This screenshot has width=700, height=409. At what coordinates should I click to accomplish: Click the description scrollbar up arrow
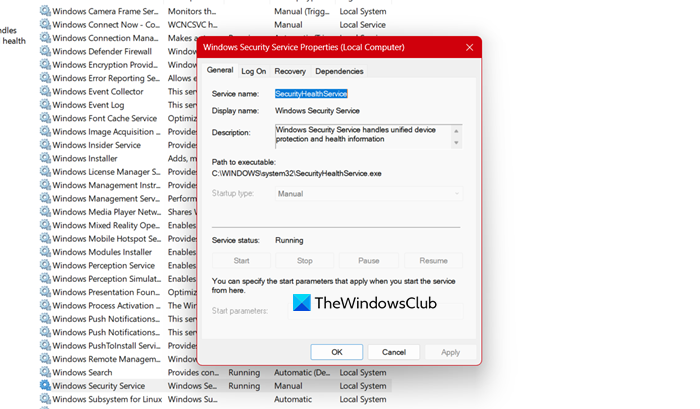[456, 130]
